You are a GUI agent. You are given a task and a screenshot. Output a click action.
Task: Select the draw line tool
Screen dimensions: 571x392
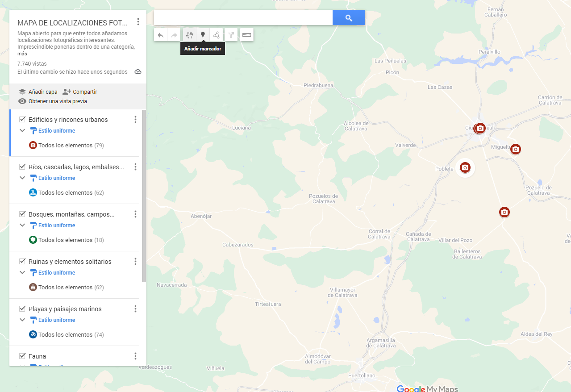[216, 35]
